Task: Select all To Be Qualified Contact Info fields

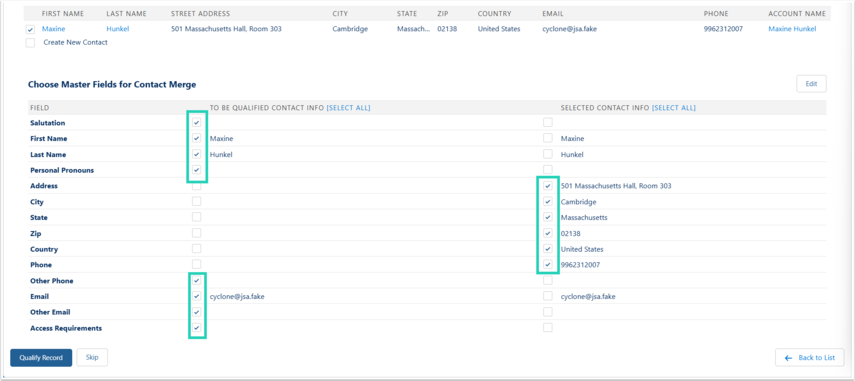Action: 348,108
